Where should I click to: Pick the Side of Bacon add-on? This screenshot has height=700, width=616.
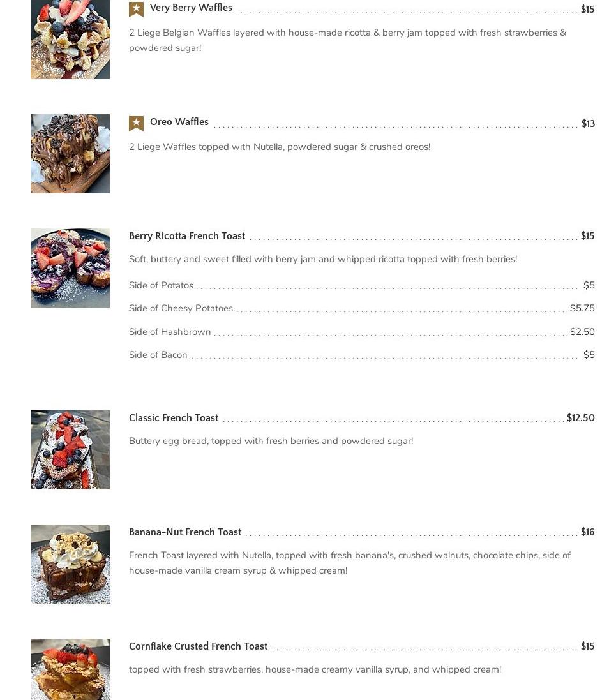pos(158,355)
